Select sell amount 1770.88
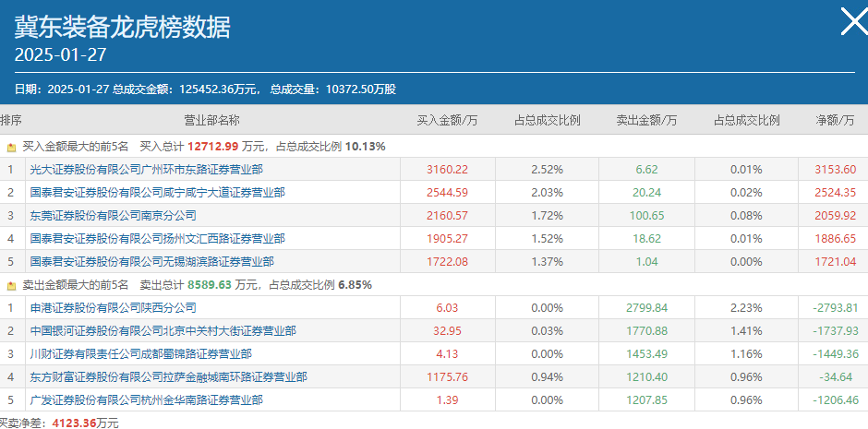868x429 pixels. 646,331
